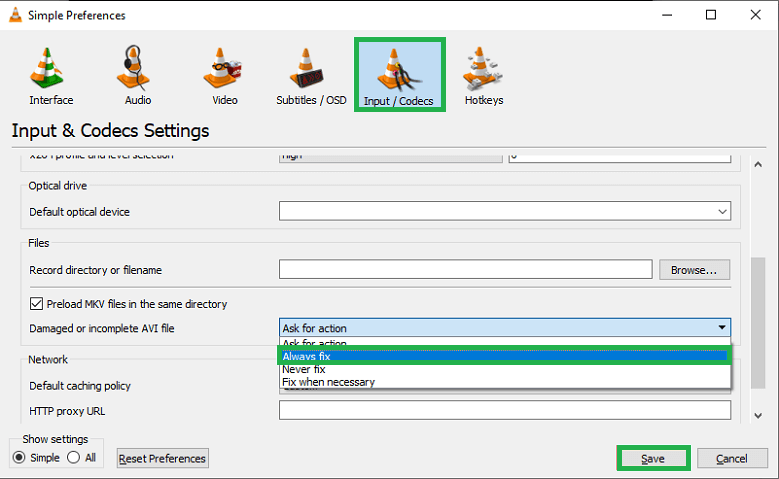Click the Input & Codecs Settings heading

[x=110, y=130]
